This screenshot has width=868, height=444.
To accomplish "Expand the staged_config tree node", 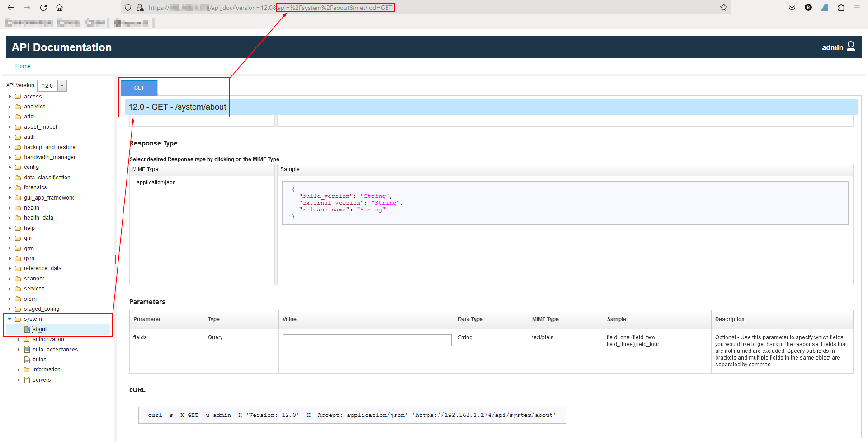I will [10, 309].
